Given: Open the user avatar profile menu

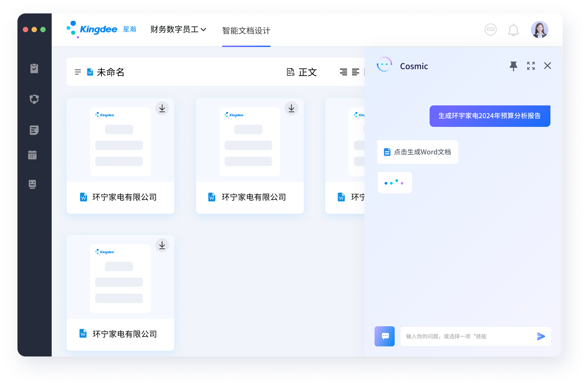Looking at the screenshot, I should 539,30.
